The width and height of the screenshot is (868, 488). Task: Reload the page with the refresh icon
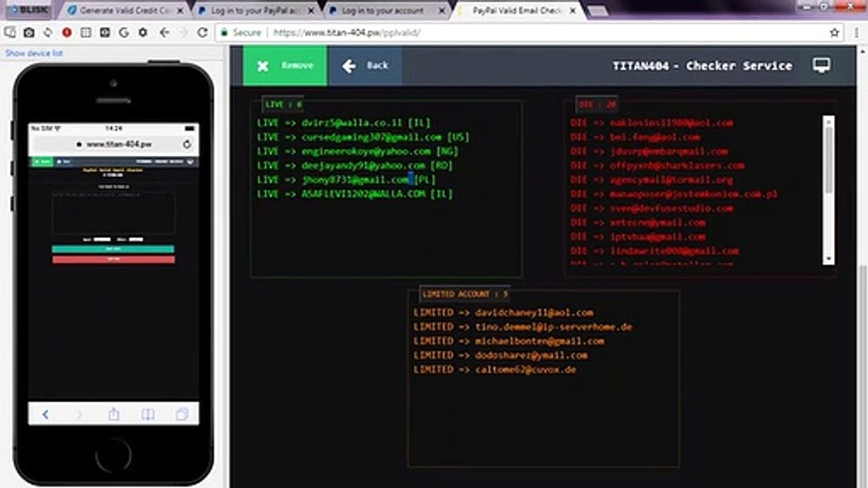click(202, 33)
